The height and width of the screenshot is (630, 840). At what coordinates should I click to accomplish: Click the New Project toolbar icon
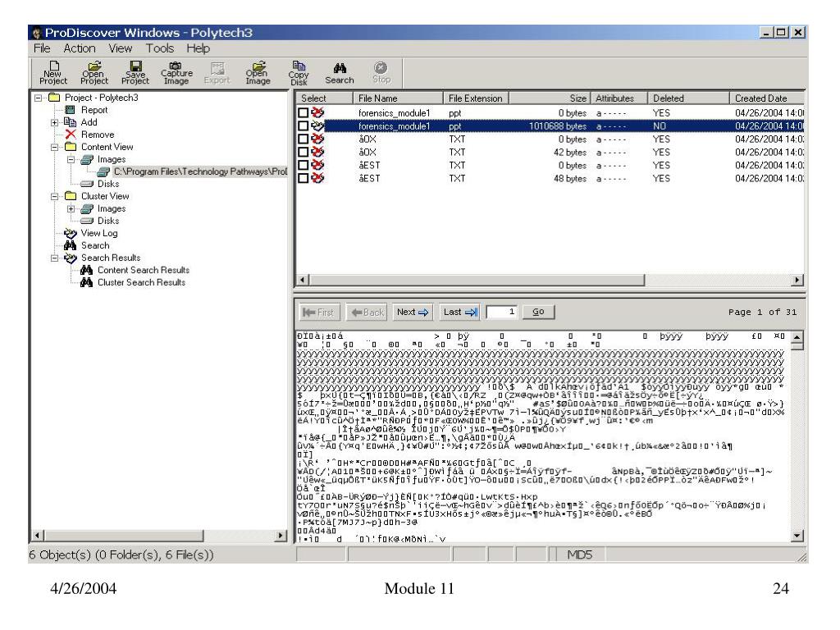pos(53,73)
